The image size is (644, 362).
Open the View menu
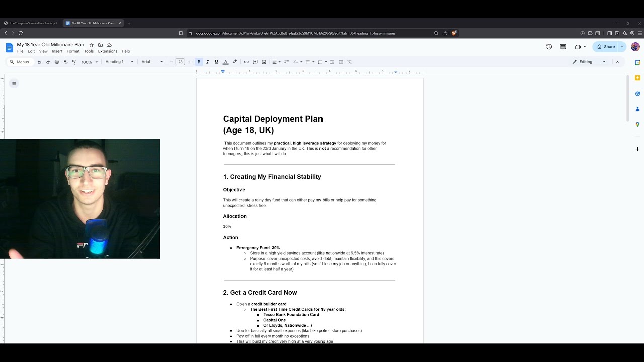coord(43,51)
